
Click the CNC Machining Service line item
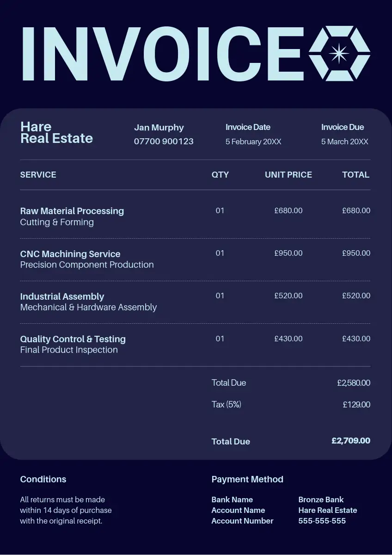70,254
